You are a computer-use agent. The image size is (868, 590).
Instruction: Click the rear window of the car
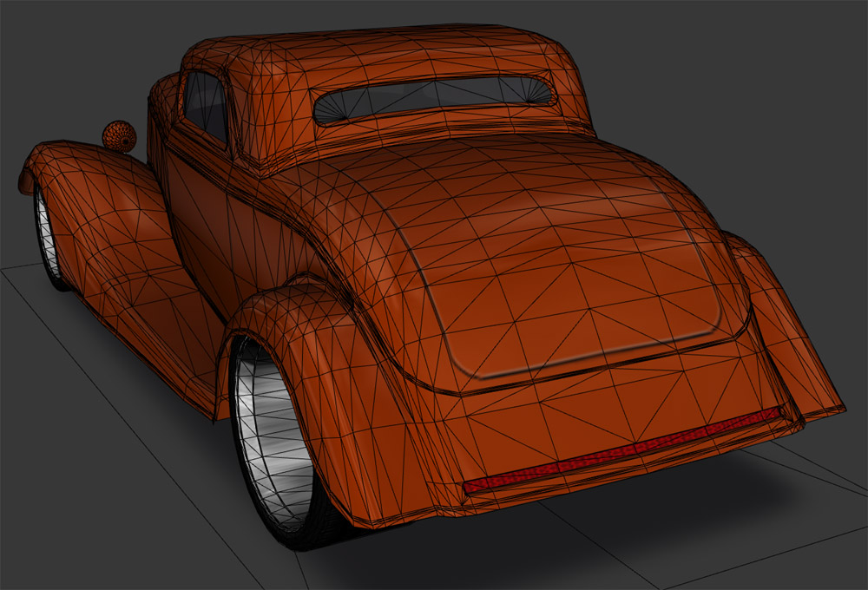click(434, 96)
